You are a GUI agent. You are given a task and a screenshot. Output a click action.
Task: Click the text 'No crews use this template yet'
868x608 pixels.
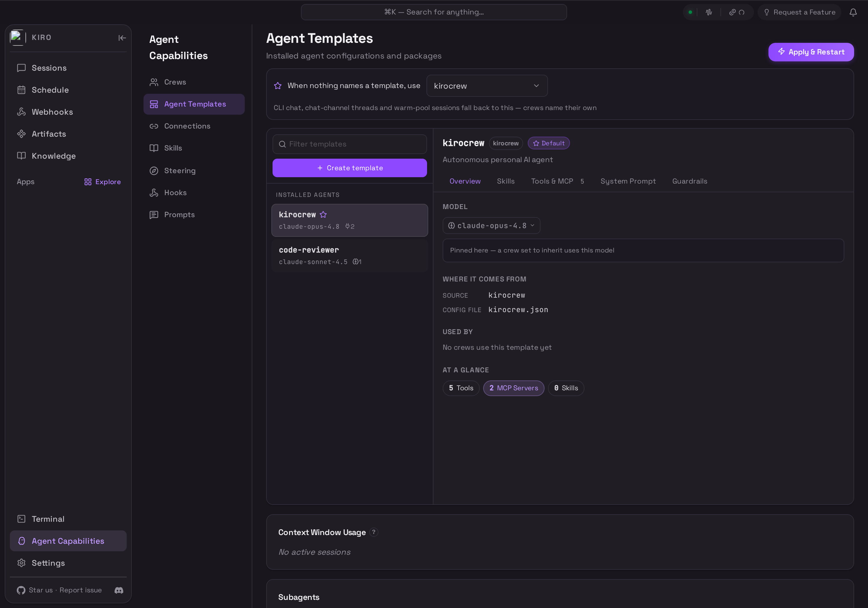click(x=497, y=347)
